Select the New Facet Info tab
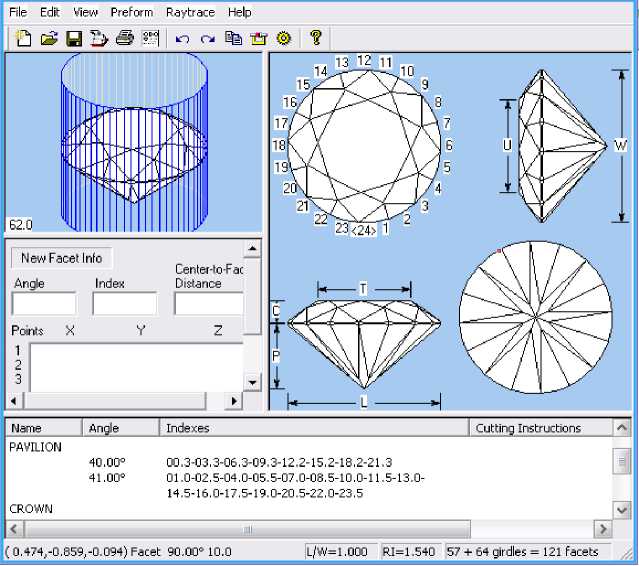The image size is (639, 566). coord(61,258)
